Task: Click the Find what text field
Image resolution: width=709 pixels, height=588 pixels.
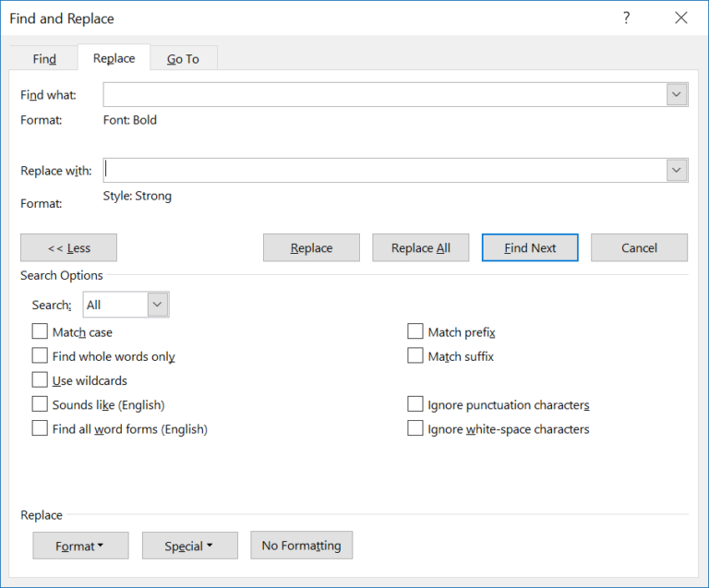Action: pyautogui.click(x=384, y=95)
